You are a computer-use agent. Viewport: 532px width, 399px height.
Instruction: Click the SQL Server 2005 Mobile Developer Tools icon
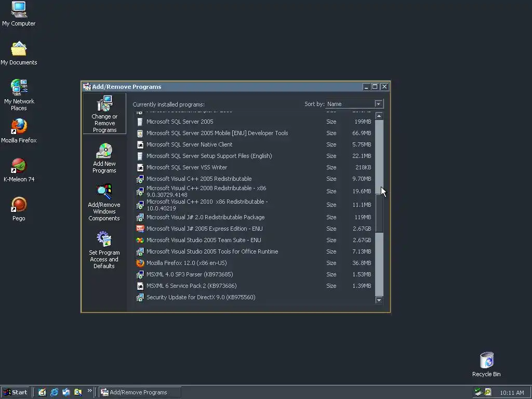tap(140, 134)
